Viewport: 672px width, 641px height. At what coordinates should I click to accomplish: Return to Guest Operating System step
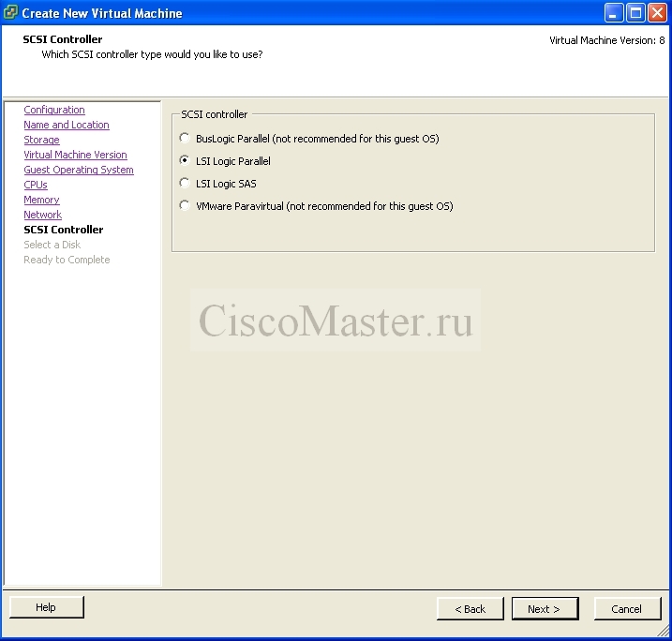coord(79,170)
